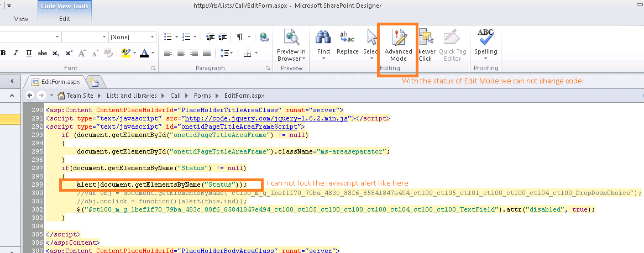Click EditForm.aspx breadcrumb
644x253 pixels.
244,96
